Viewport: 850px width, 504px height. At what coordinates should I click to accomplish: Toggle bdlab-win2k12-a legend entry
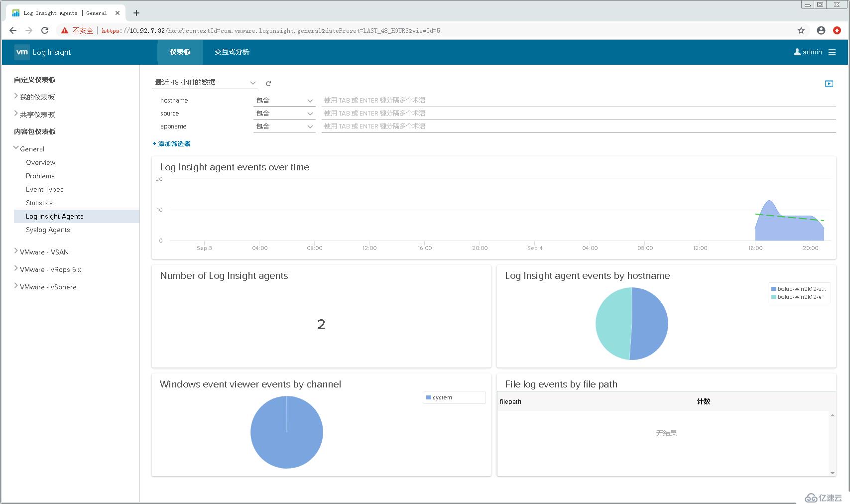(x=798, y=289)
